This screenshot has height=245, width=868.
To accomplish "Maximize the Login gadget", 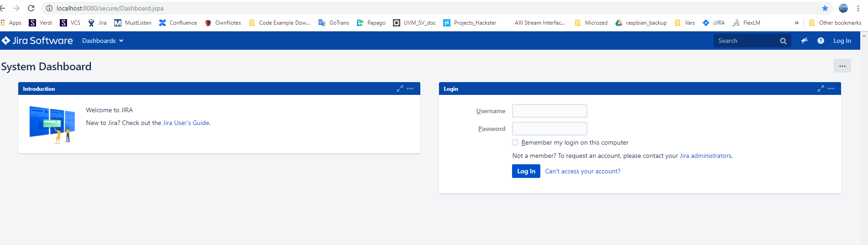I will pos(821,89).
